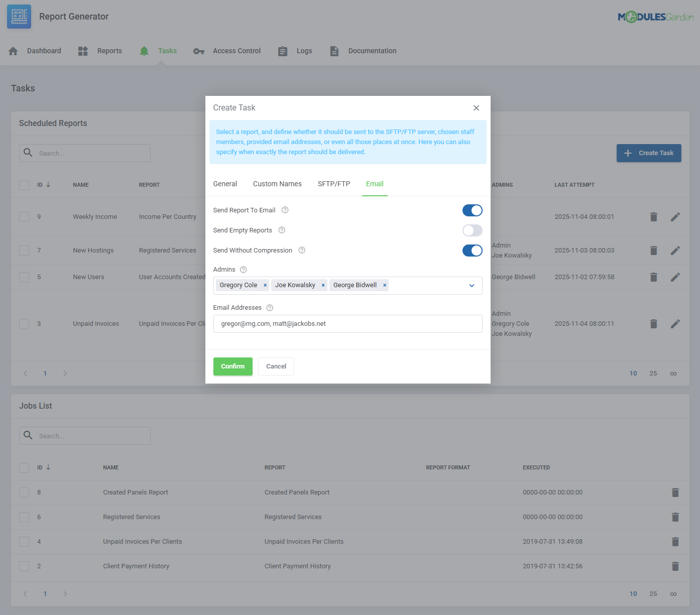Click the Email Addresses input field
This screenshot has width=700, height=615.
(x=348, y=324)
